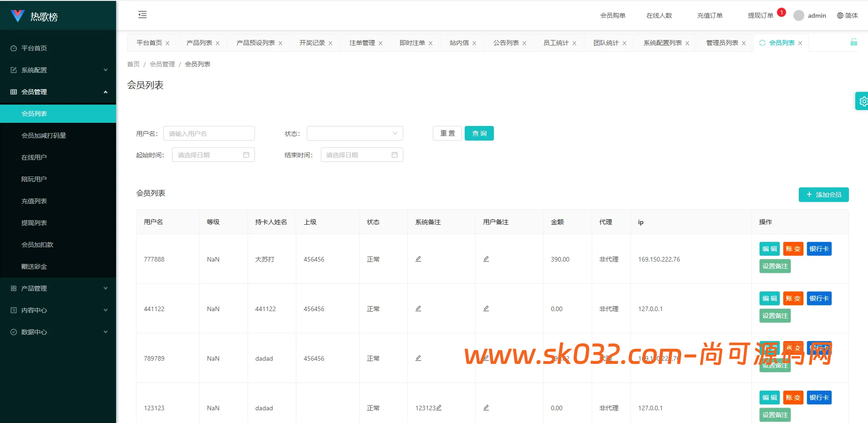The width and height of the screenshot is (868, 423).
Task: Click the 查询 button
Action: pos(479,133)
